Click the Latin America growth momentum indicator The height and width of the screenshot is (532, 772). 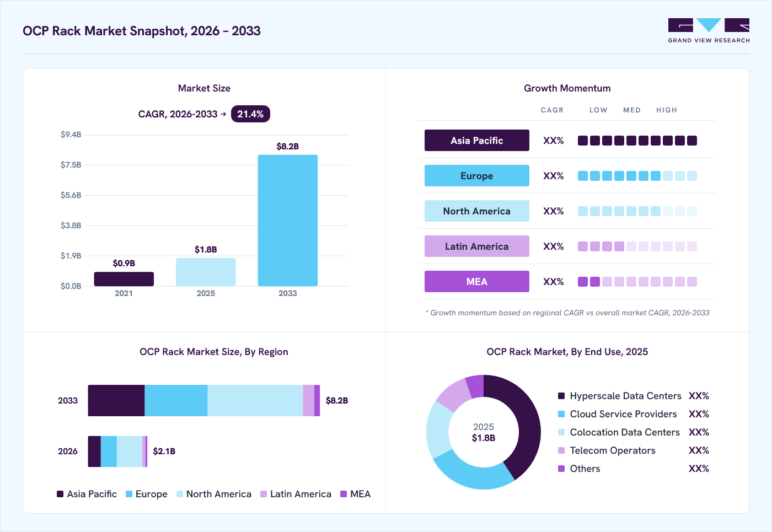(x=637, y=246)
